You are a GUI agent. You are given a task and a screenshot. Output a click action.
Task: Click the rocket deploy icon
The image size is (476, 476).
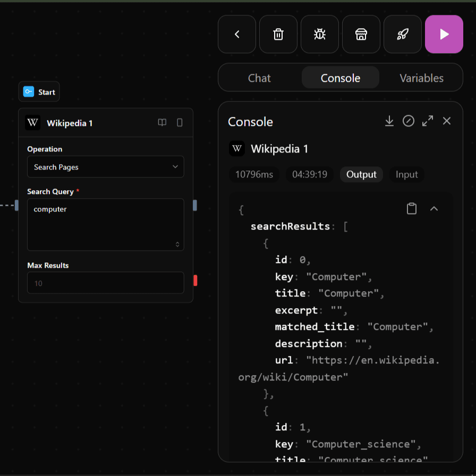pyautogui.click(x=403, y=35)
